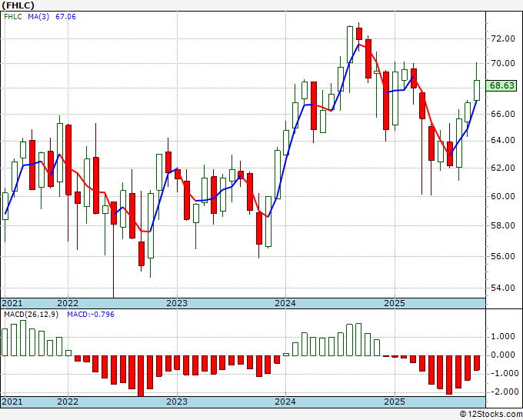The width and height of the screenshot is (523, 420).
Task: Click the 0.000 MACD axis label
Action: 503,355
